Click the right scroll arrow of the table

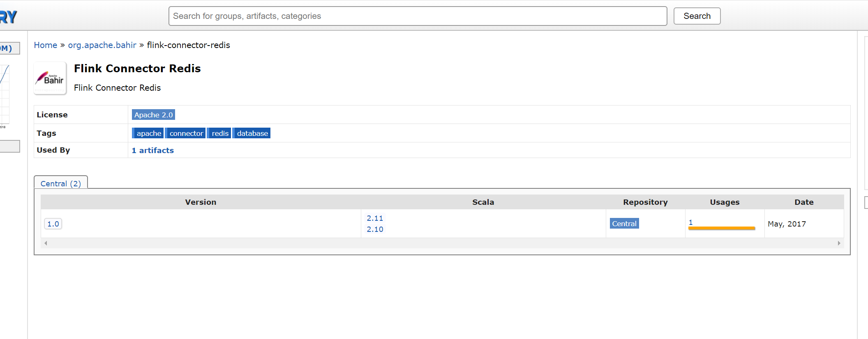[839, 243]
